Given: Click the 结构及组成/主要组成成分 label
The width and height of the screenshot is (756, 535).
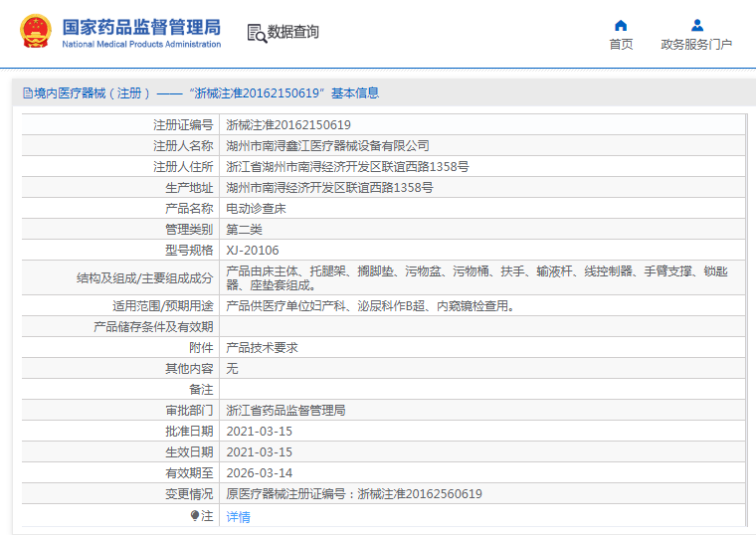Looking at the screenshot, I should (144, 278).
